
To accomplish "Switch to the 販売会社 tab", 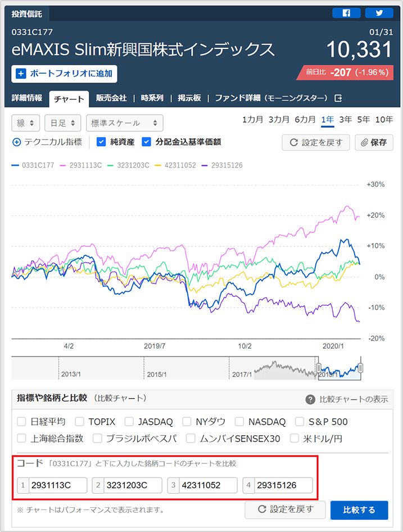I will coord(111,98).
